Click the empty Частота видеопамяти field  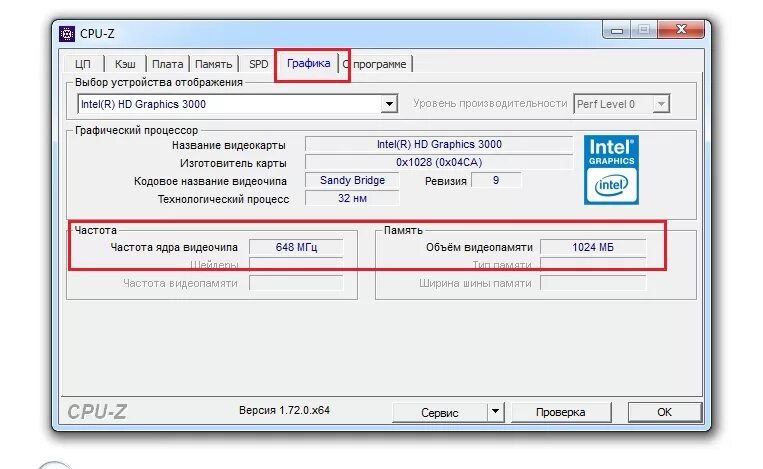[296, 283]
